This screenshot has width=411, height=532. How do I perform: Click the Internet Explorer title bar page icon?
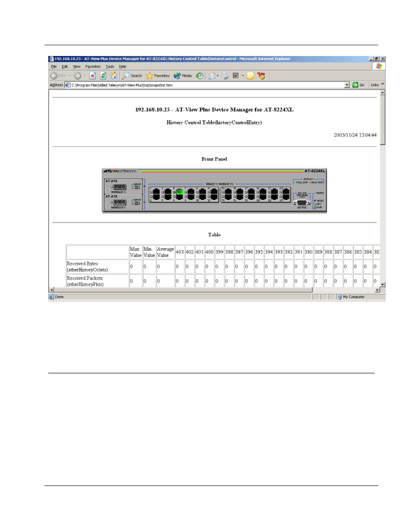click(x=51, y=59)
